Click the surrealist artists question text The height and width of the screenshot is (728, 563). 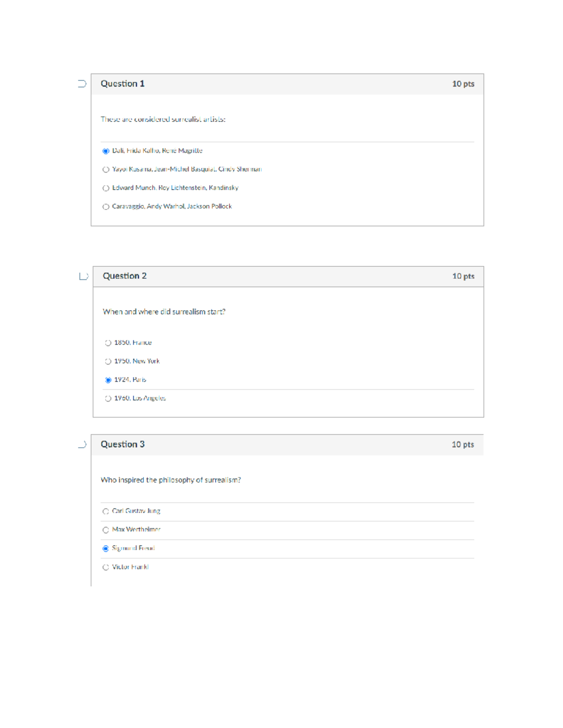click(x=163, y=120)
